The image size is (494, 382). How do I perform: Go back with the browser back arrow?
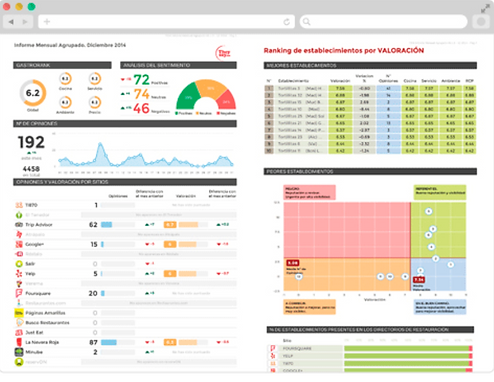[x=11, y=22]
